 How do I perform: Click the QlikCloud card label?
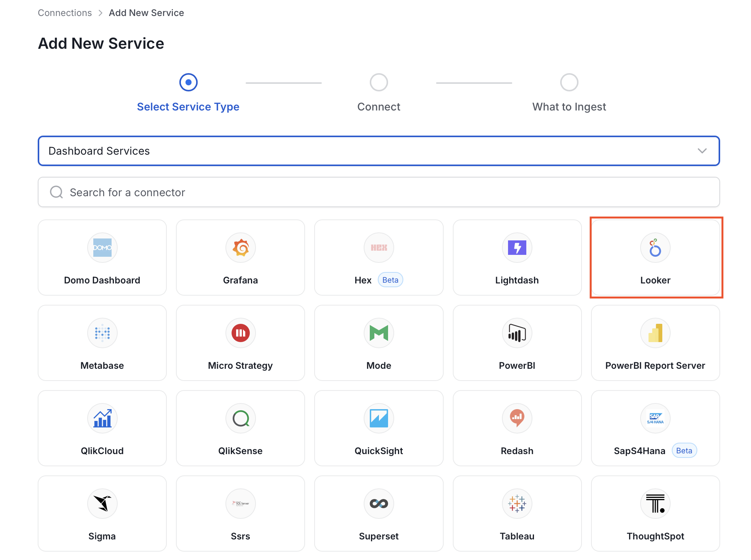coord(102,451)
